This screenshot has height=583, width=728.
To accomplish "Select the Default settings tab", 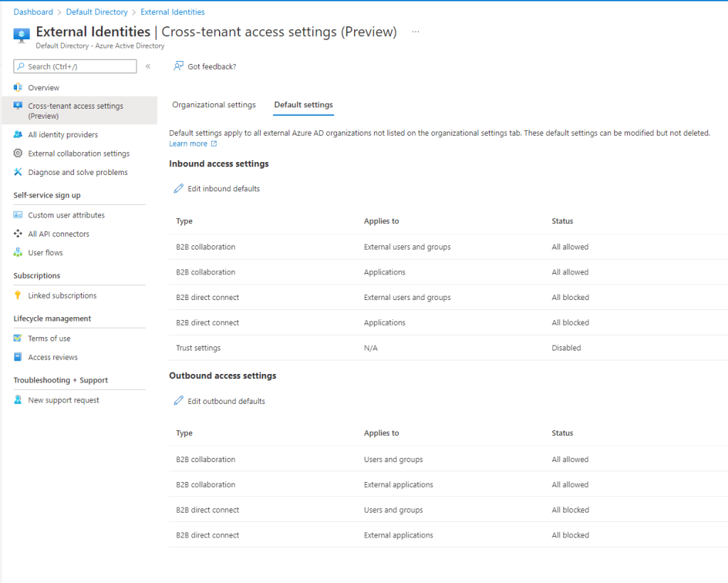I will [304, 105].
